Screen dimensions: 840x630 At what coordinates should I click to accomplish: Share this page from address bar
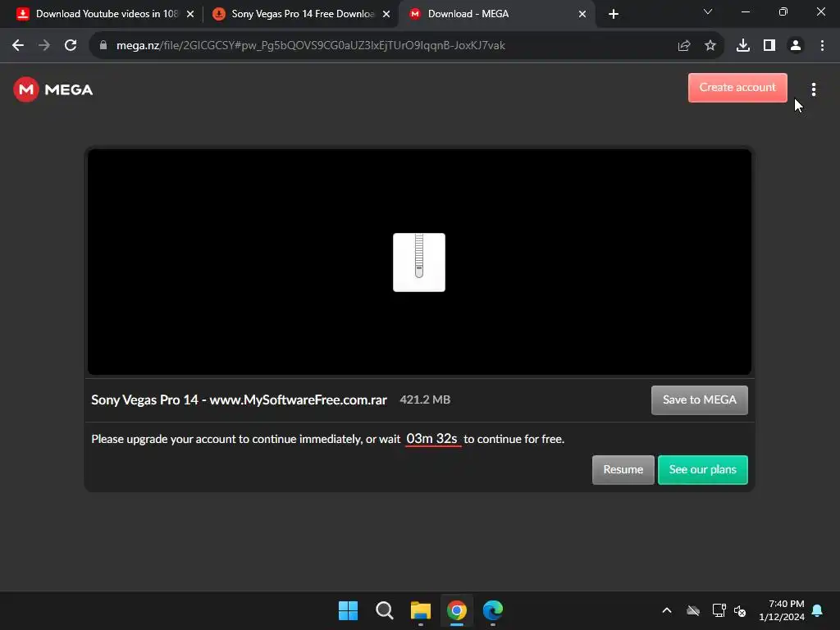(x=683, y=46)
